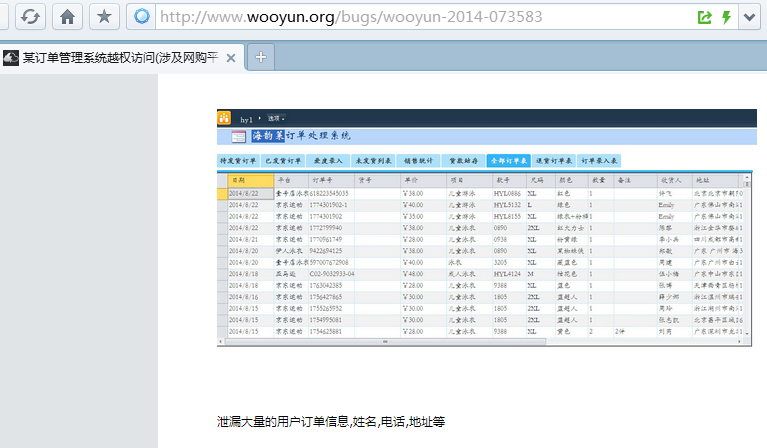Viewport: 767px width, 448px height.
Task: Click the green lightning speed-mode icon
Action: [x=726, y=17]
